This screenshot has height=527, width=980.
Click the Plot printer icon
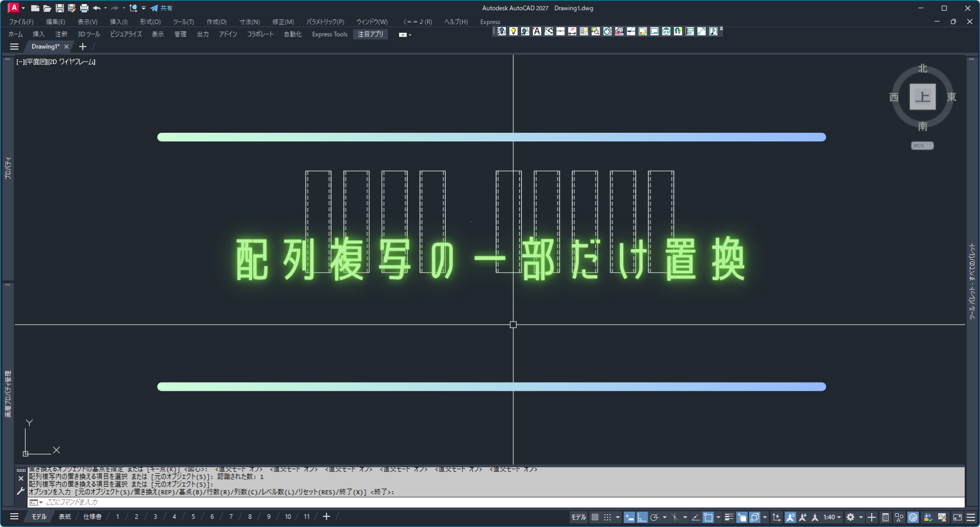click(84, 8)
